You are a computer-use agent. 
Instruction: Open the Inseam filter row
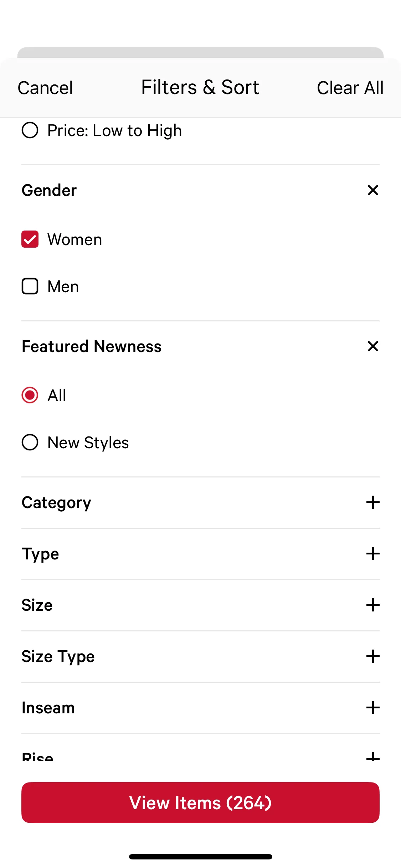(48, 708)
